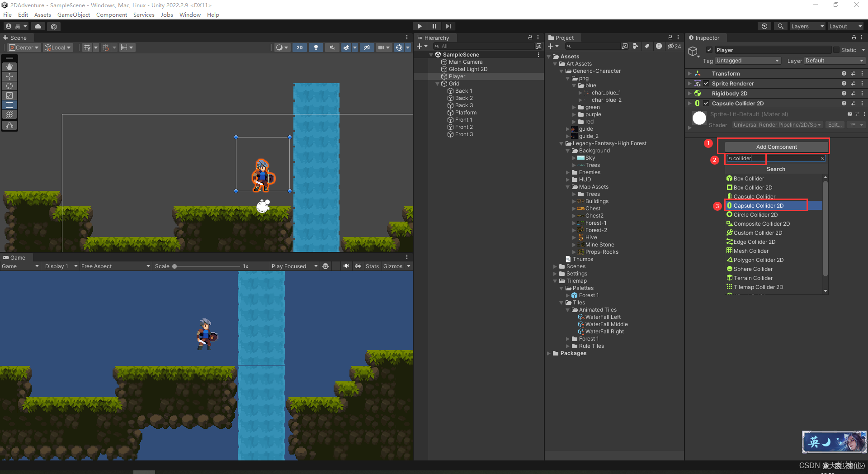The image size is (868, 474).
Task: Click the Play button
Action: [420, 26]
